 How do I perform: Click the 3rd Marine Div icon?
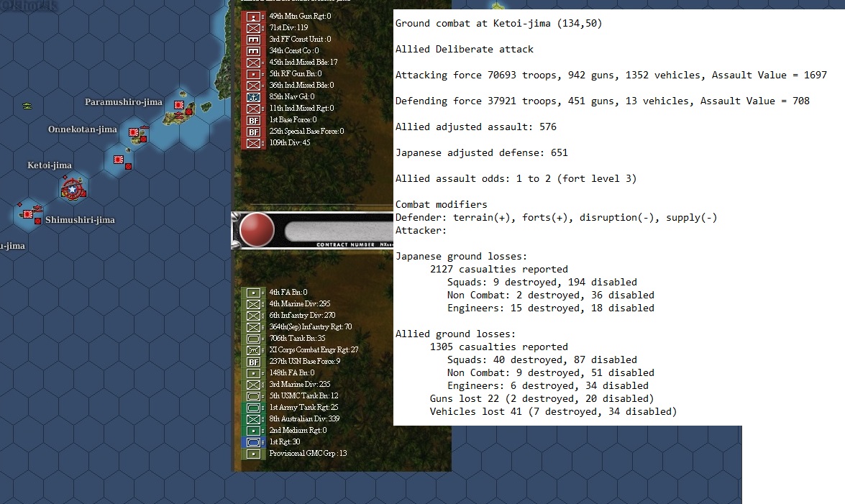[x=253, y=385]
